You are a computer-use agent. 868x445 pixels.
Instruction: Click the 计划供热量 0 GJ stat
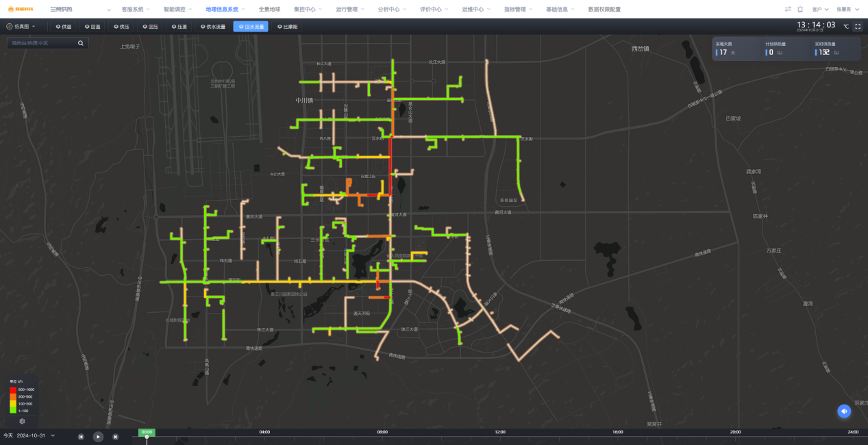click(x=776, y=49)
